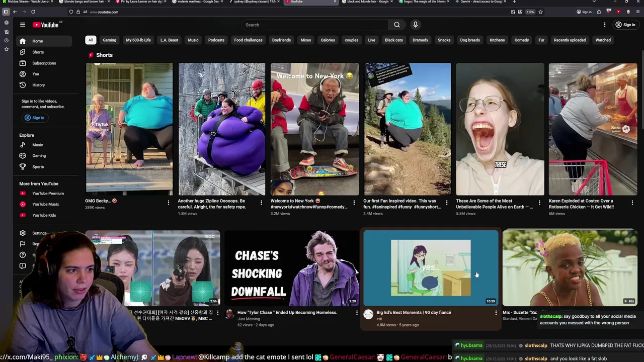Switch to the melanie martinez Google Search tab
The width and height of the screenshot is (644, 362).
click(198, 2)
